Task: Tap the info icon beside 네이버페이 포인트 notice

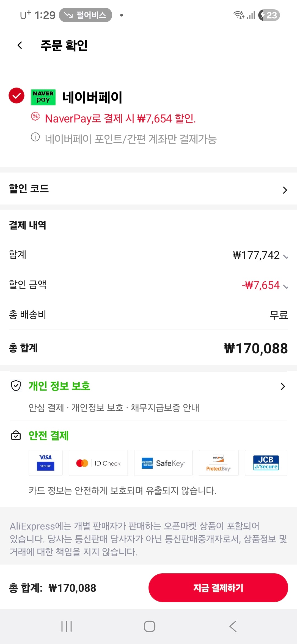Action: click(35, 137)
